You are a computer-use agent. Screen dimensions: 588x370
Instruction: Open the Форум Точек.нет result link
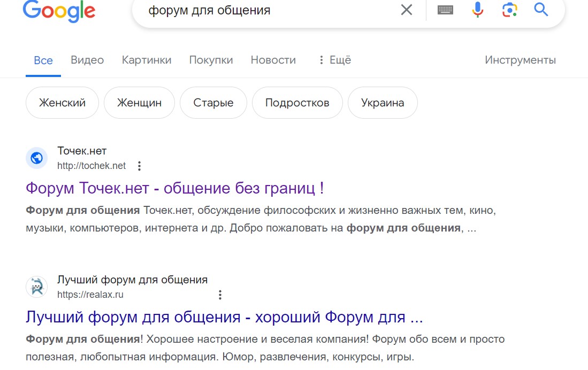175,188
